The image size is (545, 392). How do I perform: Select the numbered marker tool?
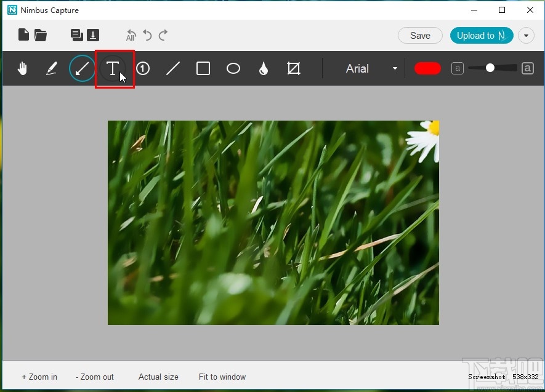143,68
